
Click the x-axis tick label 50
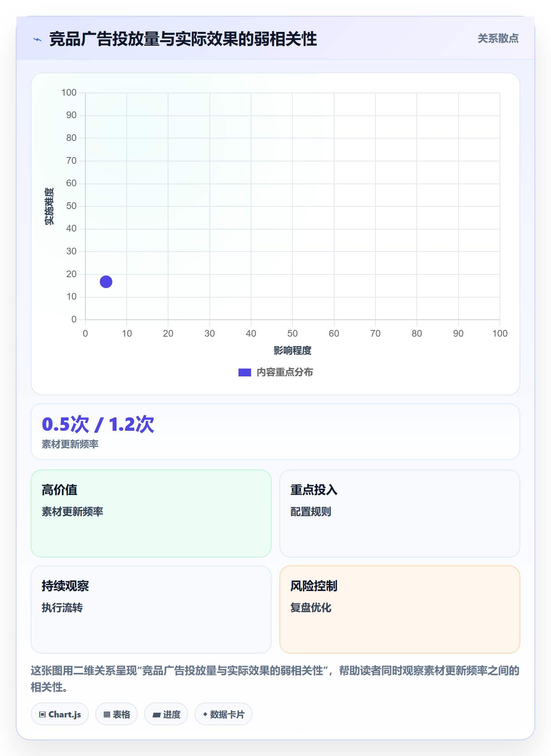point(292,334)
